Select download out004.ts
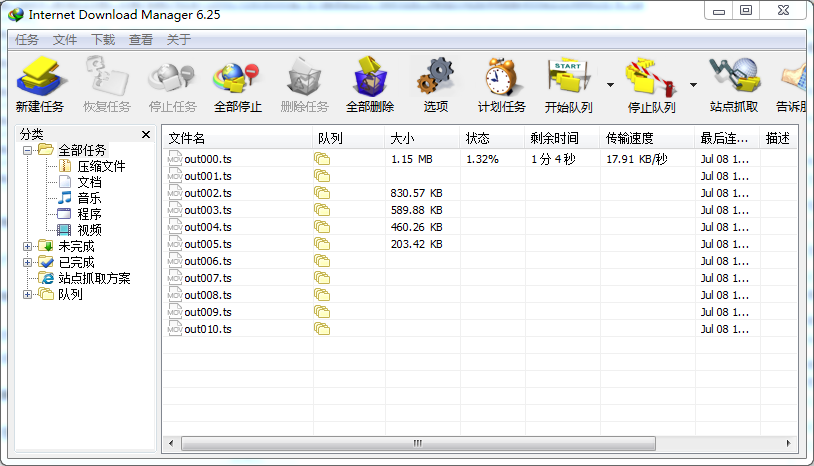 pyautogui.click(x=208, y=227)
